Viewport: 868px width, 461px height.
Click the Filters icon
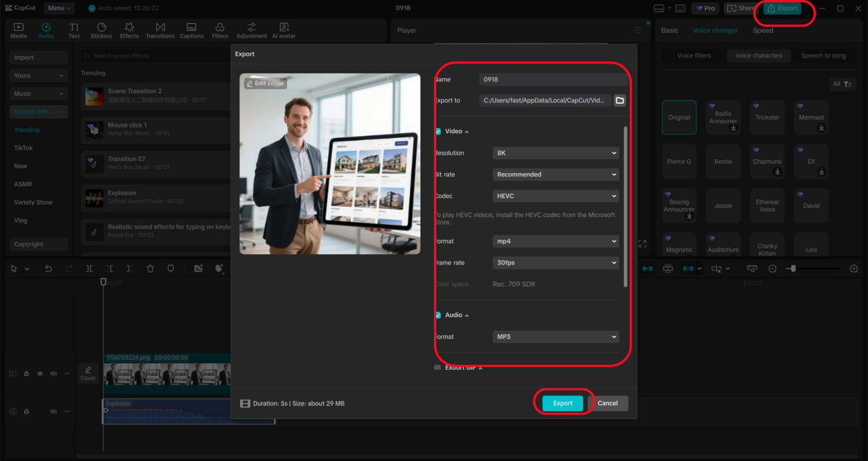219,30
